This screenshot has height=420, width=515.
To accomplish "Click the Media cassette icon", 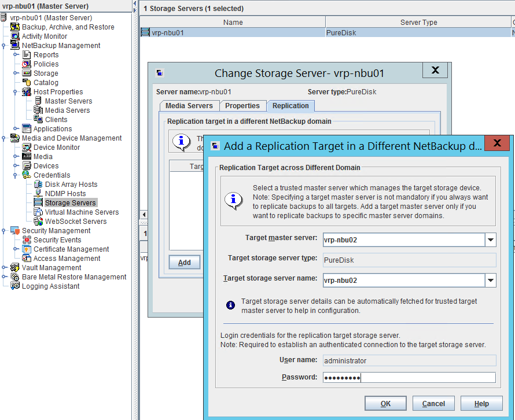I will click(27, 156).
